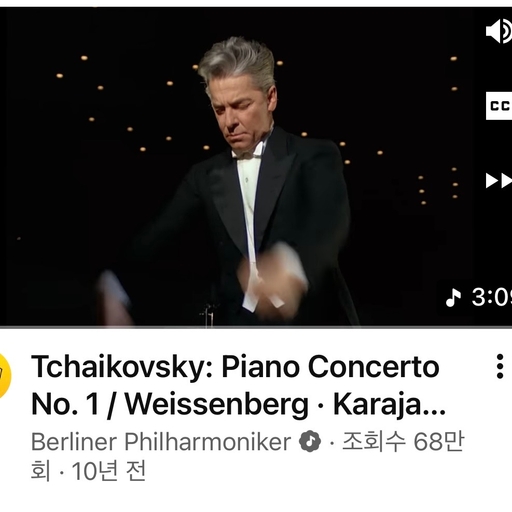The height and width of the screenshot is (512, 512).
Task: Mute the video with the speaker icon
Action: tap(499, 31)
